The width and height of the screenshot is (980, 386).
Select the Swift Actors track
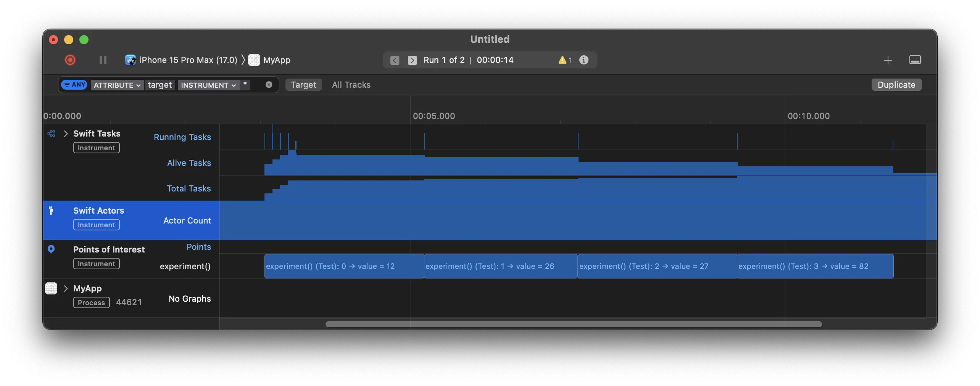[131, 220]
